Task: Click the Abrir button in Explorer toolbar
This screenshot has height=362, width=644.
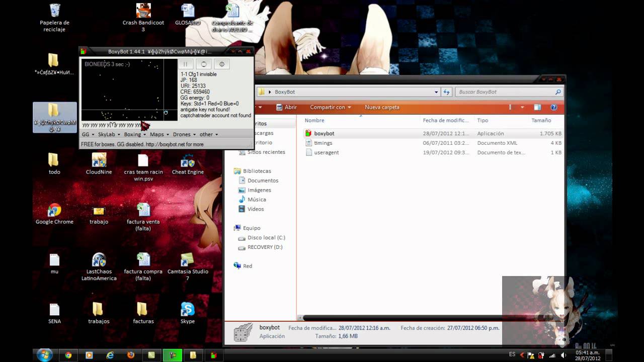Action: pos(286,107)
